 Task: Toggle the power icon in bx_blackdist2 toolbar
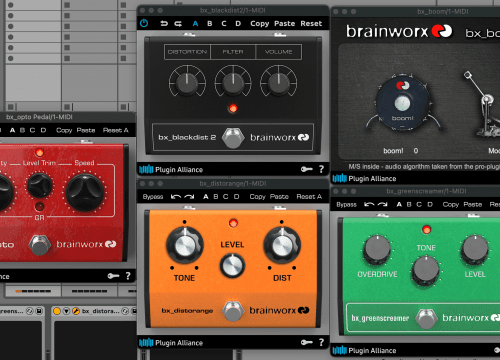pos(144,23)
